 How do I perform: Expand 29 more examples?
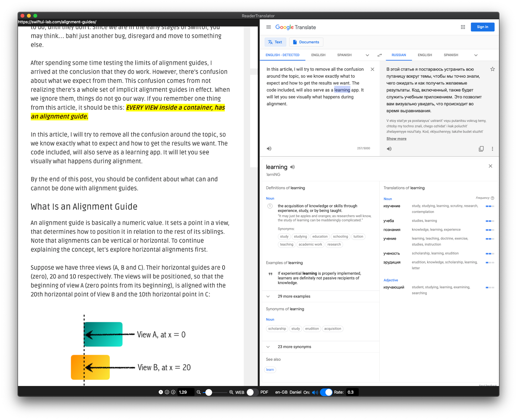[321, 296]
